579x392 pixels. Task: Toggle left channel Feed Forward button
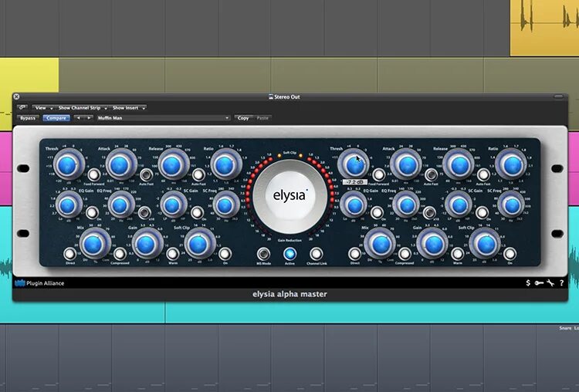coord(93,174)
